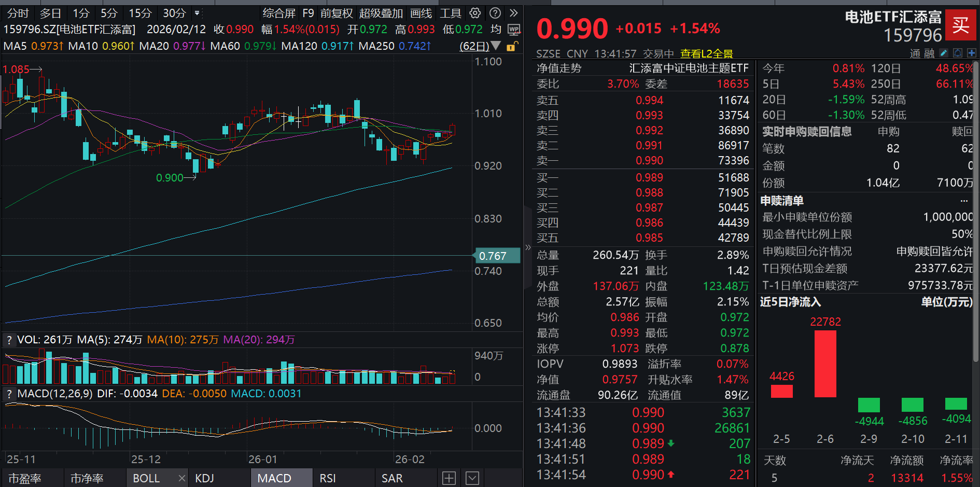The height and width of the screenshot is (487, 980).
Task: Click the plus icon to add an indicator
Action: tap(449, 477)
